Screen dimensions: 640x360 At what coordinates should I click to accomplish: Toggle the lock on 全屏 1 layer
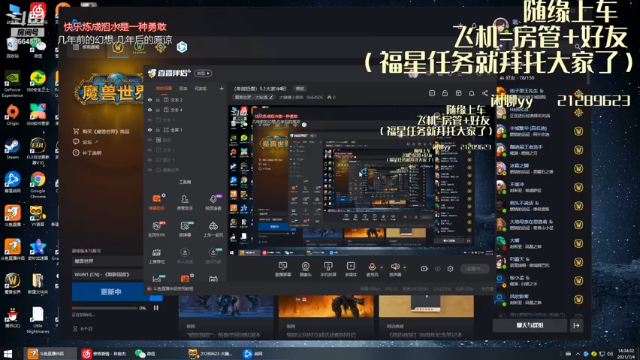tap(158, 130)
